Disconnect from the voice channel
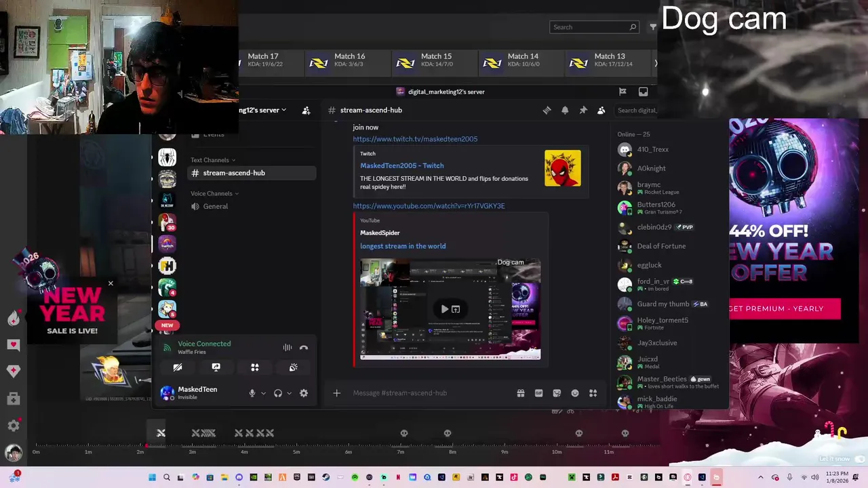This screenshot has width=868, height=488. (x=304, y=348)
